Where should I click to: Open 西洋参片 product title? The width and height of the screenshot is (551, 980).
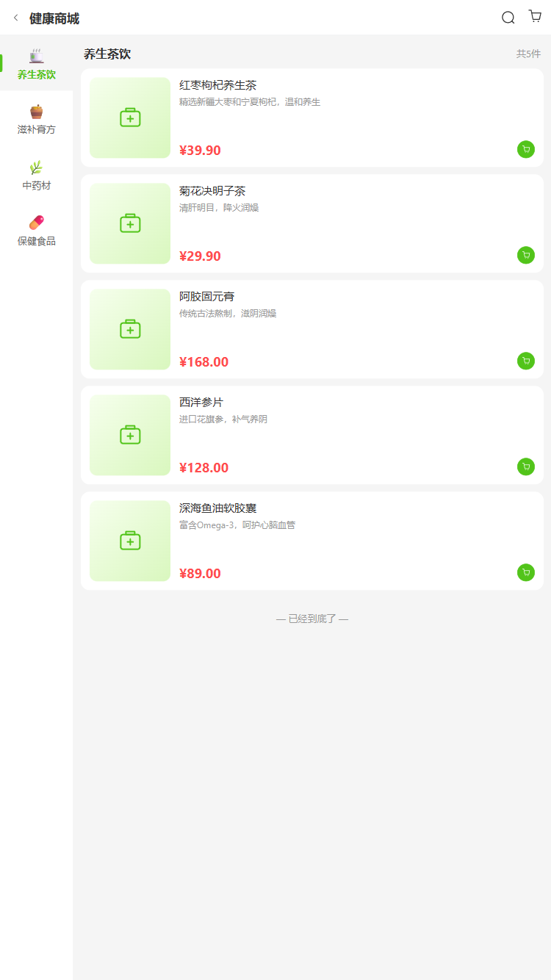tap(201, 403)
